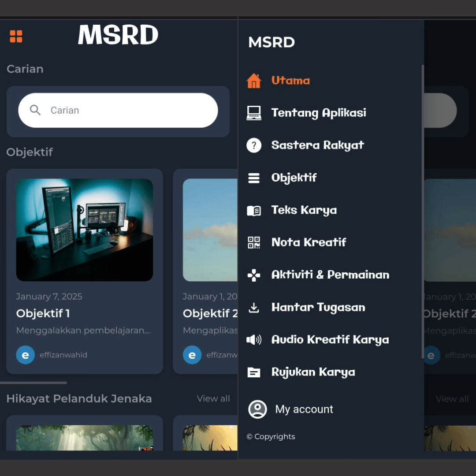
Task: Click Copyrights text in drawer footer
Action: 271,436
